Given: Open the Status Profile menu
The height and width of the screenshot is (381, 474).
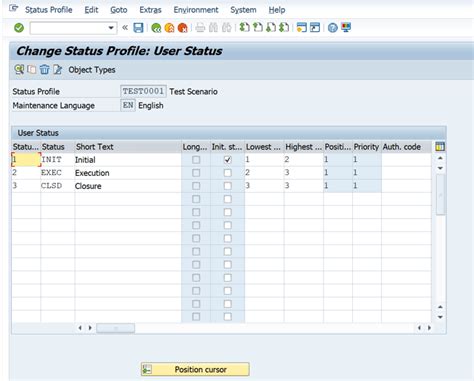Looking at the screenshot, I should 49,10.
